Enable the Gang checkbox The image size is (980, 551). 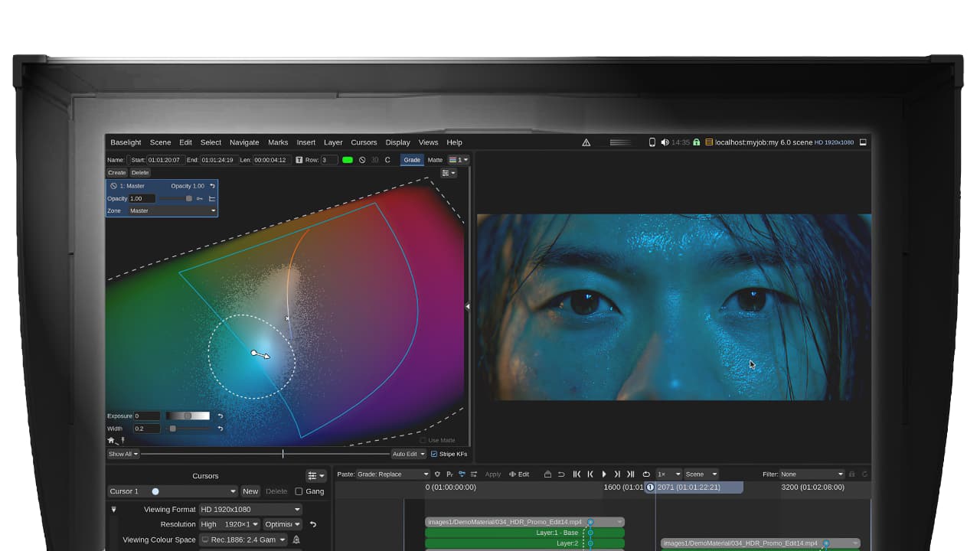299,491
